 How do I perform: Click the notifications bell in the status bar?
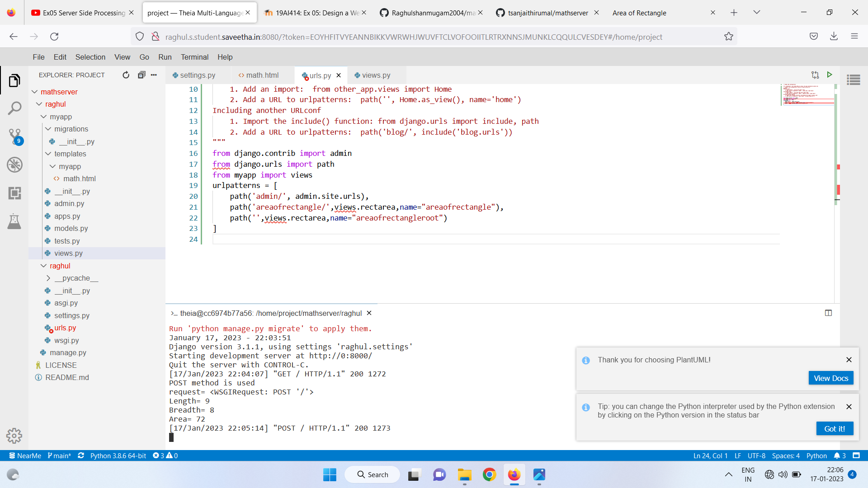tap(837, 456)
